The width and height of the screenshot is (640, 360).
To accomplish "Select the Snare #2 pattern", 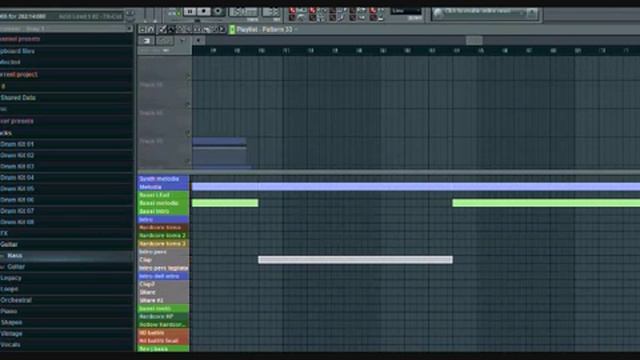I will [163, 300].
